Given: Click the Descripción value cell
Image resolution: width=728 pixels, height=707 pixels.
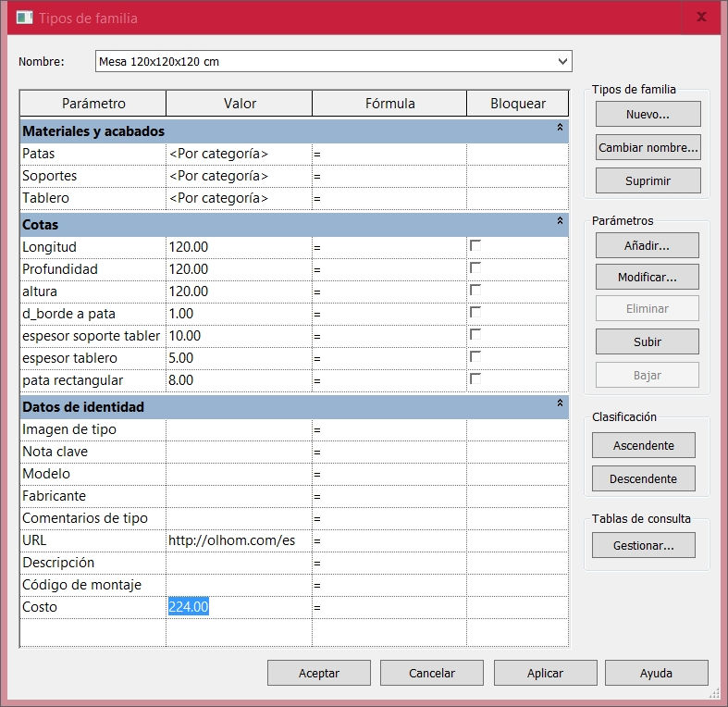Looking at the screenshot, I should [239, 563].
